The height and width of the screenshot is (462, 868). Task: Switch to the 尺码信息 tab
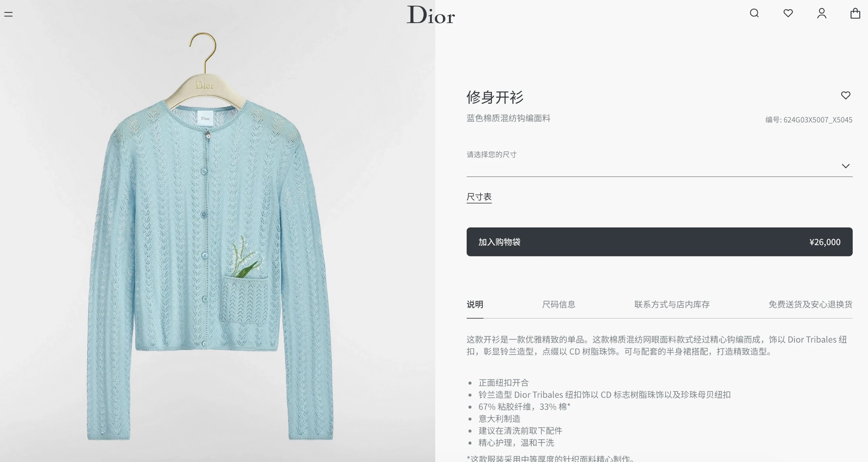pos(559,304)
